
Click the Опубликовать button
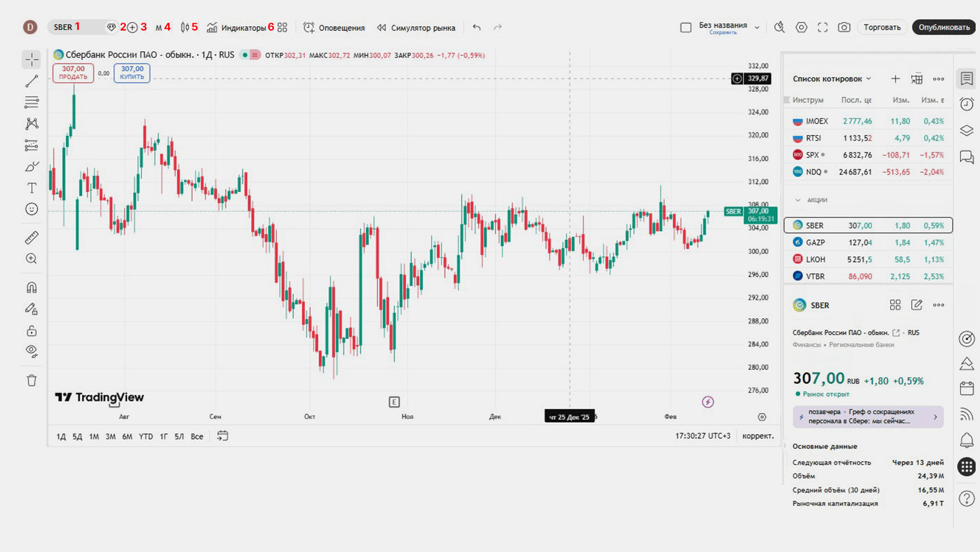tap(944, 27)
